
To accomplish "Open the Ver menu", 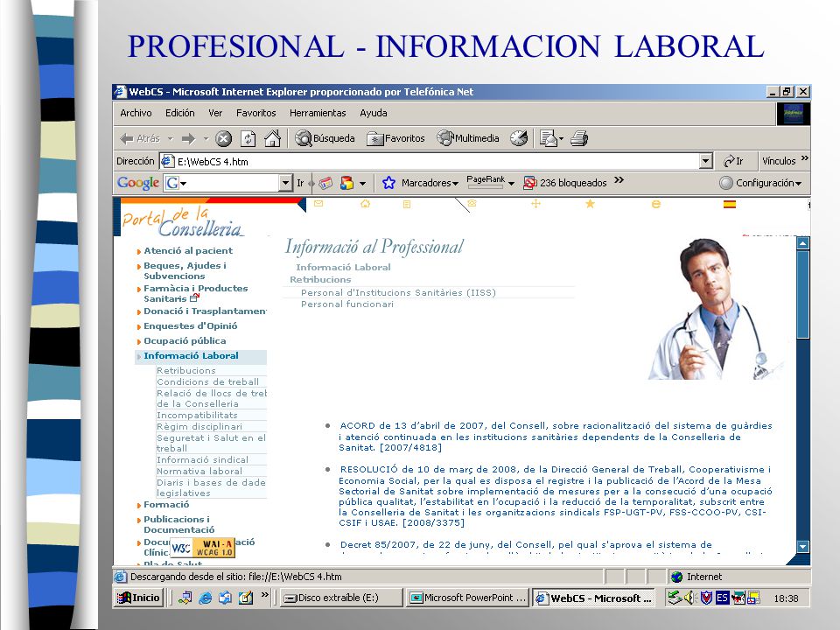I will pyautogui.click(x=215, y=113).
